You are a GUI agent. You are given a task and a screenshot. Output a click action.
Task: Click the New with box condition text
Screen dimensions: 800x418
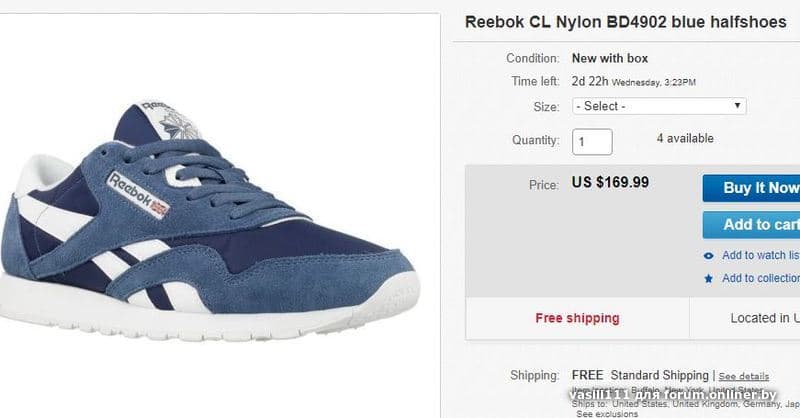(610, 58)
